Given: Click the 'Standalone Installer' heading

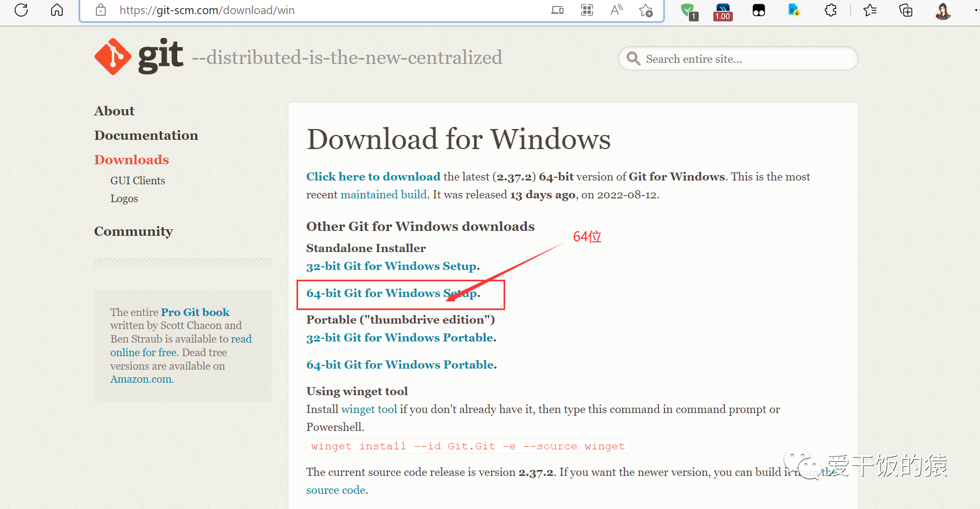Looking at the screenshot, I should click(x=366, y=248).
